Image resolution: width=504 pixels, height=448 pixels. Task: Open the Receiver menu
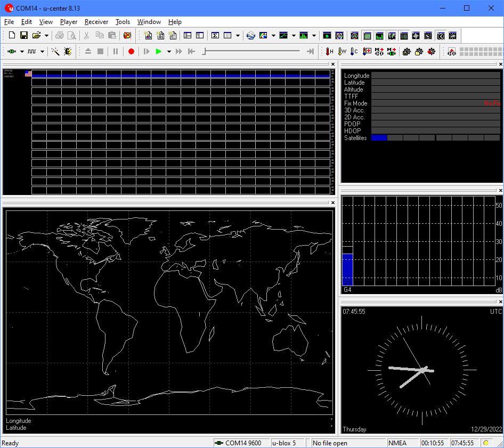[x=96, y=22]
